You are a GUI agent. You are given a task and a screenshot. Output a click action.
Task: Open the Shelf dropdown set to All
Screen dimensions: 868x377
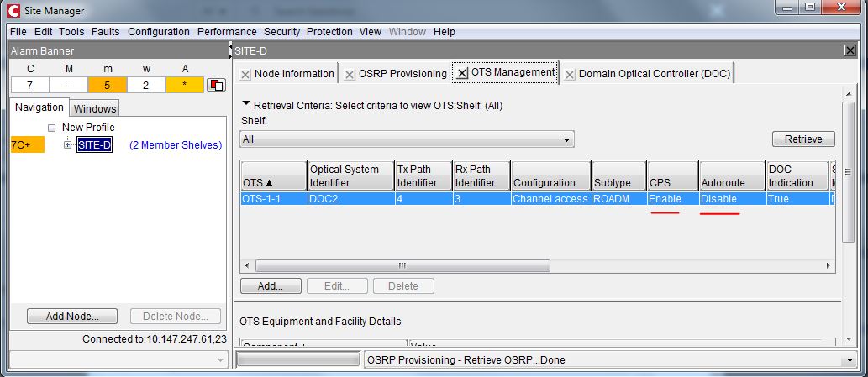(x=407, y=139)
